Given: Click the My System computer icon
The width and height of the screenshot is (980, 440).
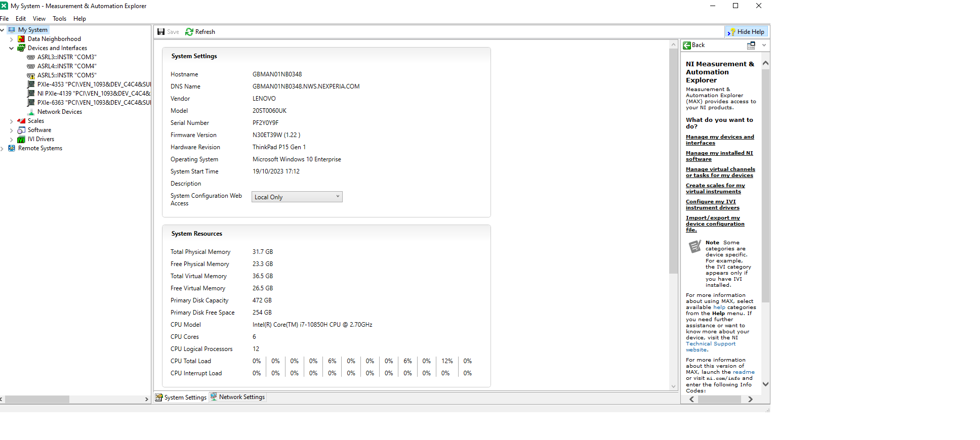Looking at the screenshot, I should (x=12, y=30).
